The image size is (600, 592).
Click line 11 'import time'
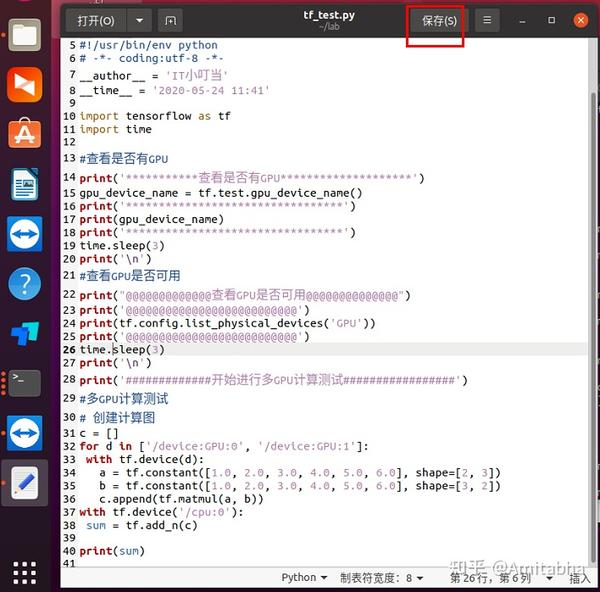tap(115, 129)
